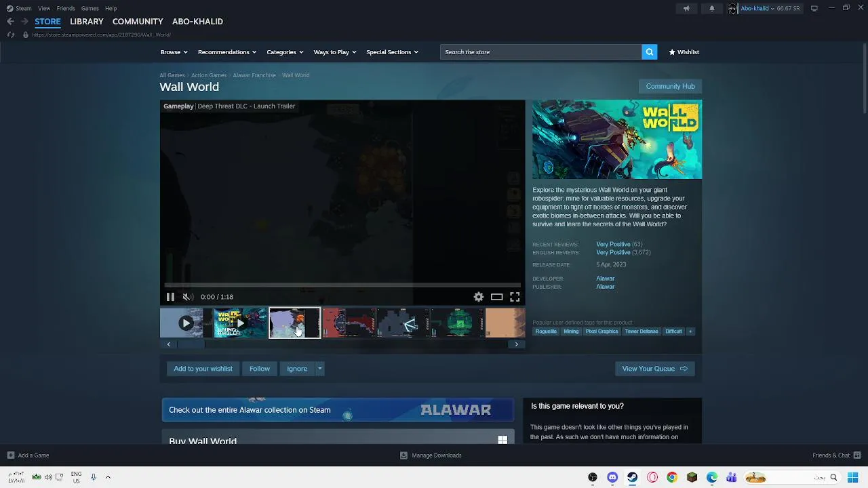The image size is (868, 488).
Task: Go forward with the navigation arrow
Action: click(24, 22)
